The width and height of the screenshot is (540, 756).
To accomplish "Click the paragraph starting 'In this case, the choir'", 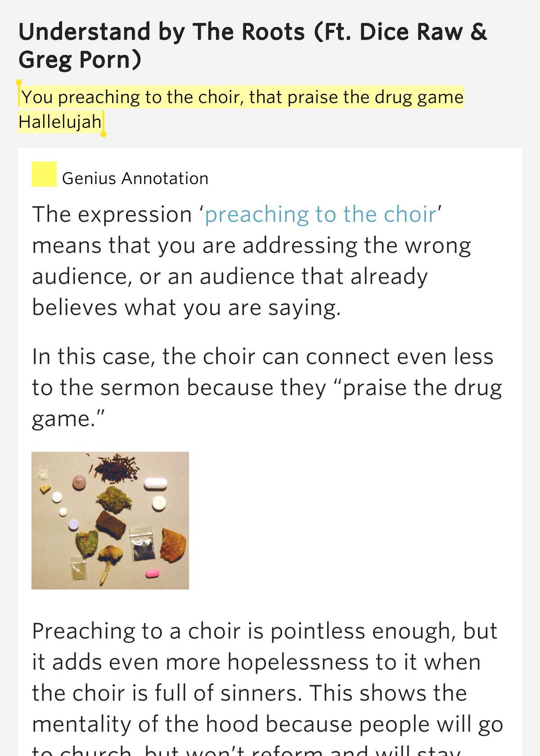I will coord(267,387).
